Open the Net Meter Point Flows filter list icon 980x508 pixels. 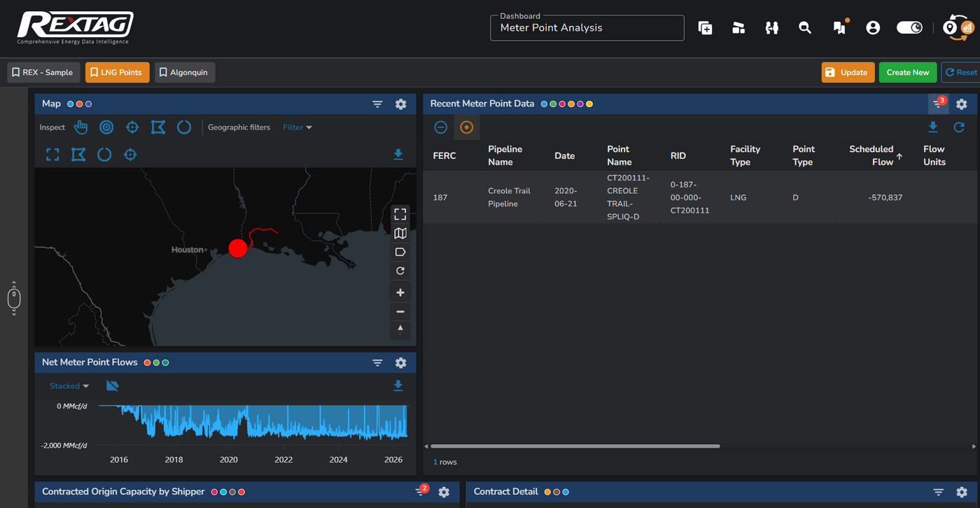tap(377, 362)
